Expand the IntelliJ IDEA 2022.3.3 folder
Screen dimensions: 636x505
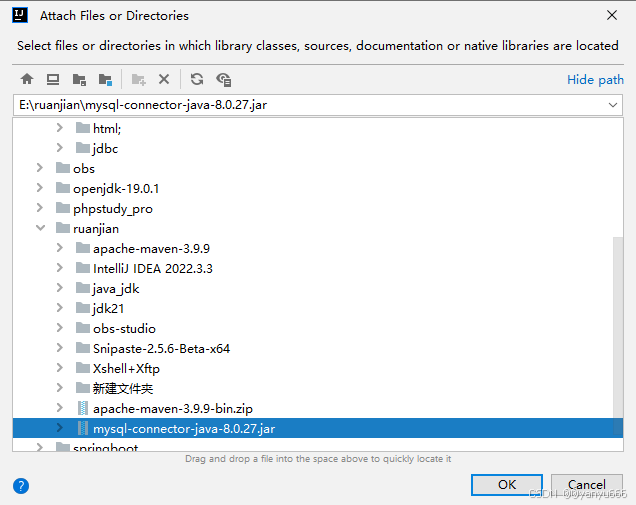pos(60,268)
